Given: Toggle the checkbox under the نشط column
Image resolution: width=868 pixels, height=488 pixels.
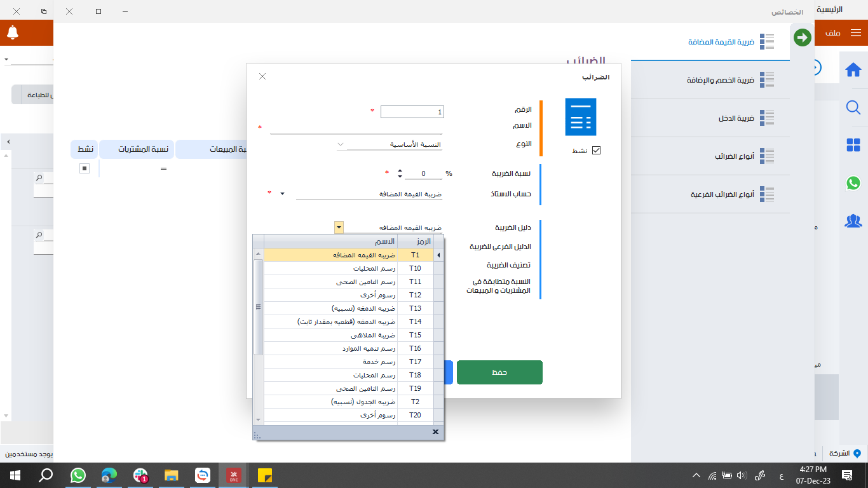Looking at the screenshot, I should coord(83,168).
